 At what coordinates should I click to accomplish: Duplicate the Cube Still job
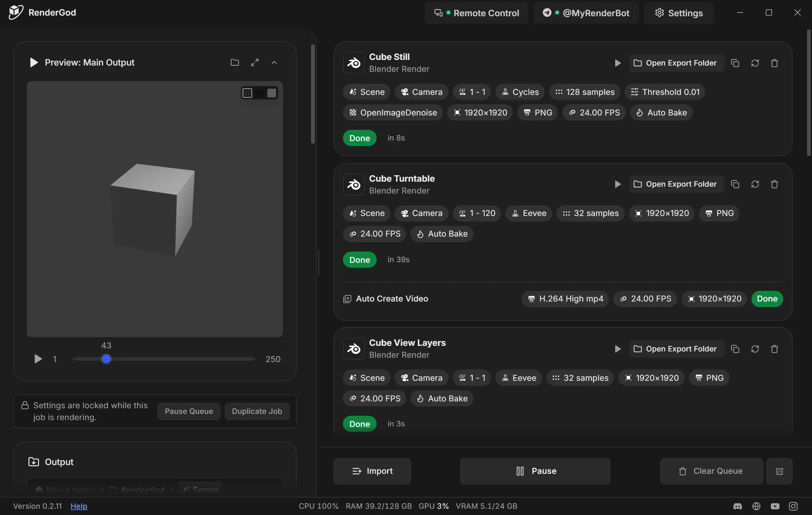735,63
